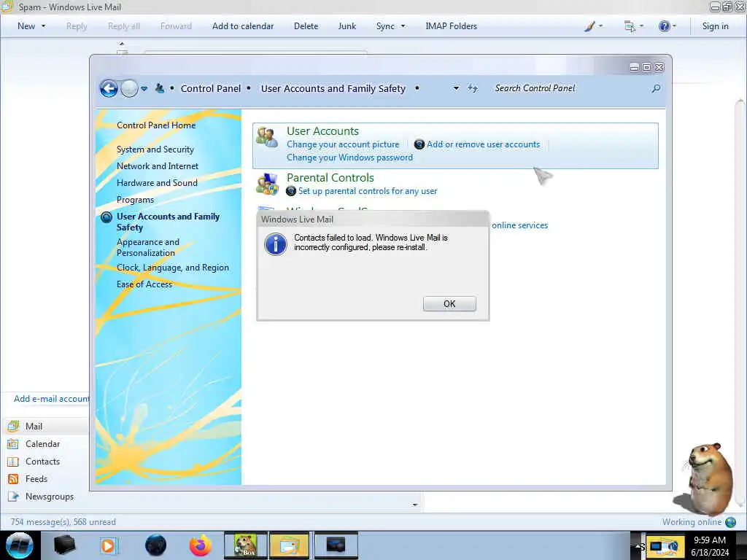Open the media player taskbar icon
Viewport: 747px width, 560px height.
click(109, 545)
